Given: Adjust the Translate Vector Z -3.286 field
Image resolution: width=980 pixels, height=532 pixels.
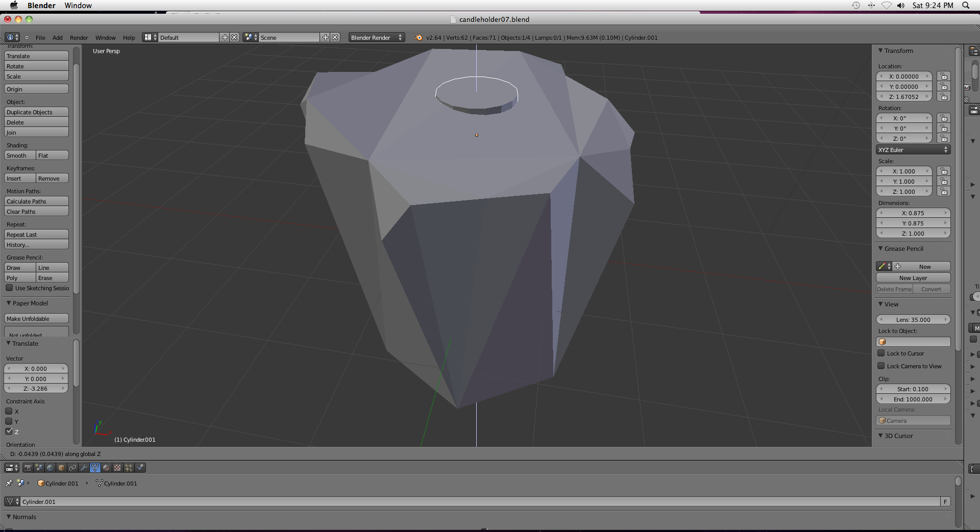Looking at the screenshot, I should 36,389.
